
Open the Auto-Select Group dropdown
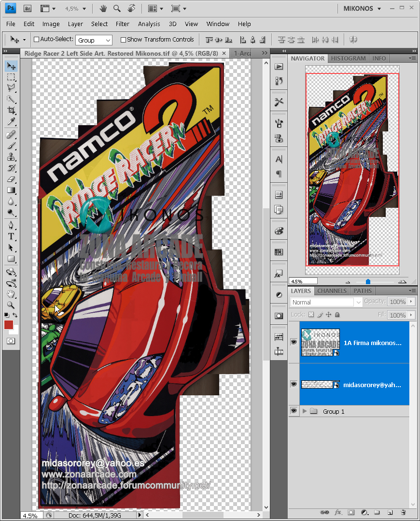(94, 40)
